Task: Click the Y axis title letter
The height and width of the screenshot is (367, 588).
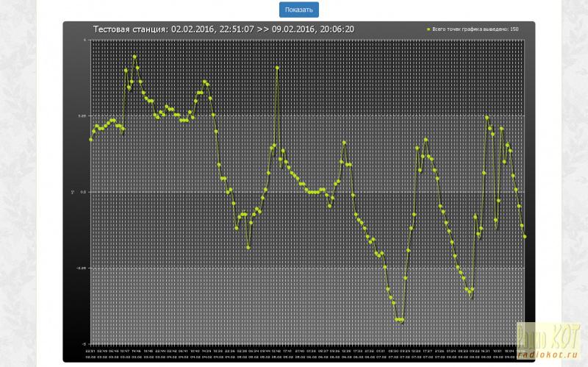Action: pos(73,192)
